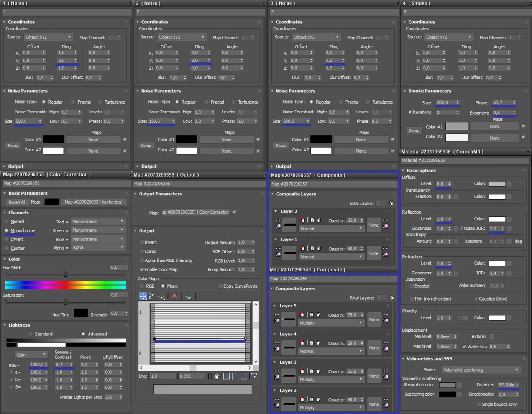
Task: Select Fractal noise type in panel 1
Action: [81, 102]
